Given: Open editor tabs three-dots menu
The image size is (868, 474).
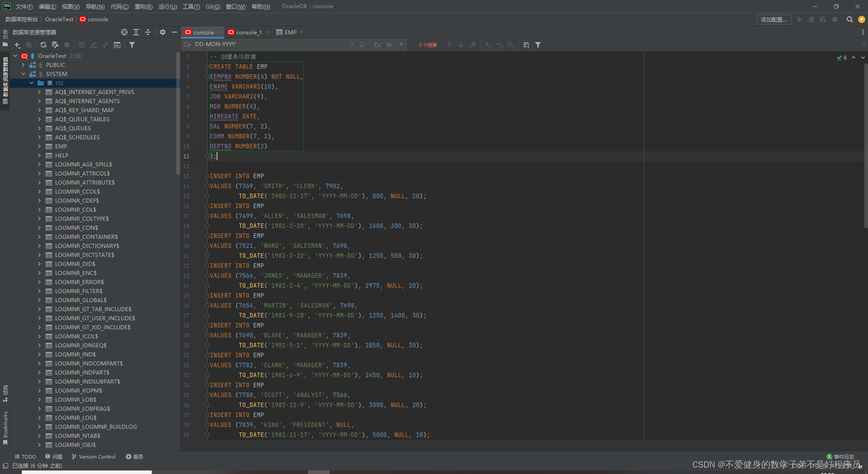Looking at the screenshot, I should click(863, 32).
